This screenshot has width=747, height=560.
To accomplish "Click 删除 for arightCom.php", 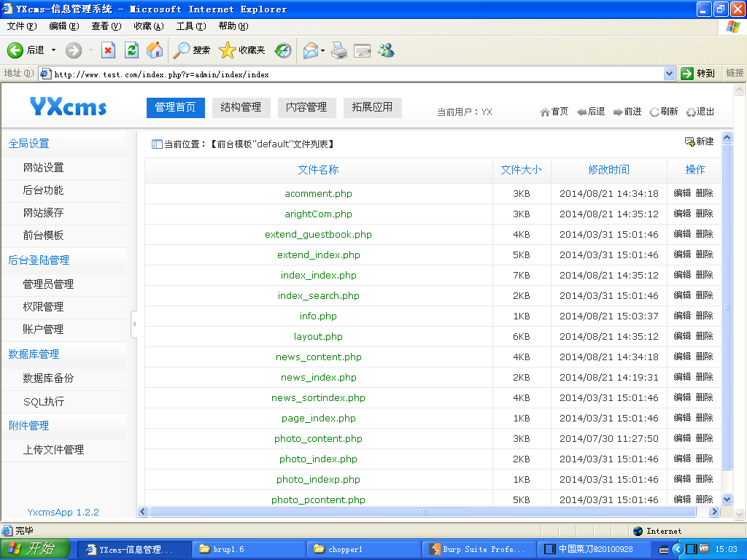I will pos(704,214).
